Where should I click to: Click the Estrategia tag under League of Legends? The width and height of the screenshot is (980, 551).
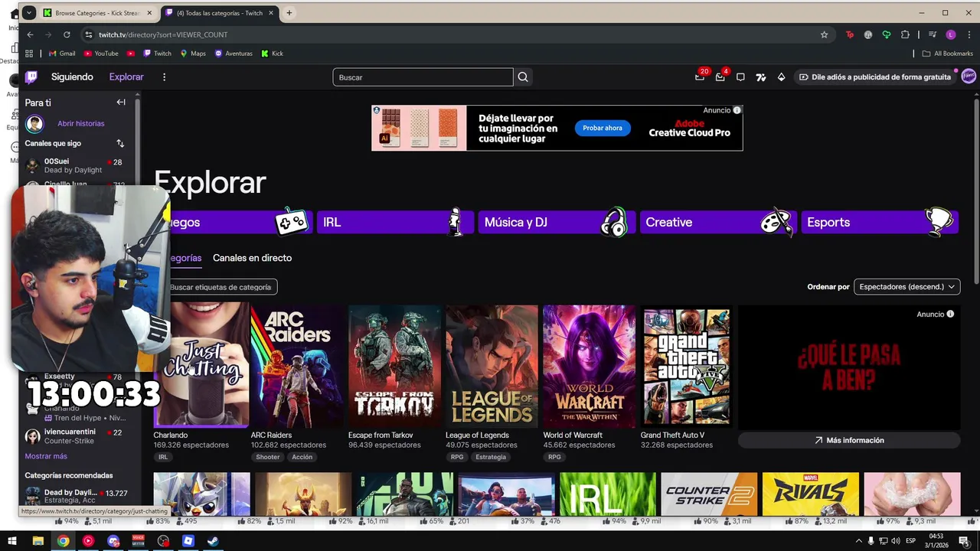(x=491, y=457)
